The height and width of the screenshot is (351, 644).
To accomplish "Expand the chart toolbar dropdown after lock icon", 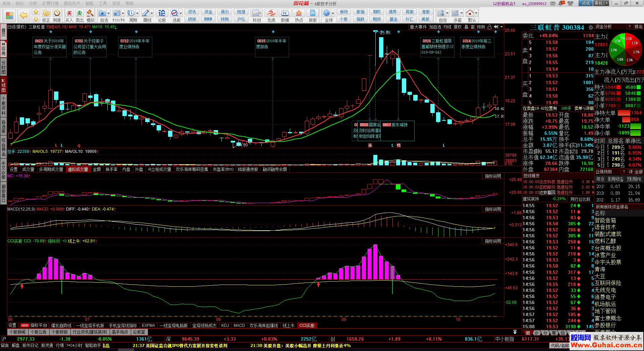I will (501, 27).
